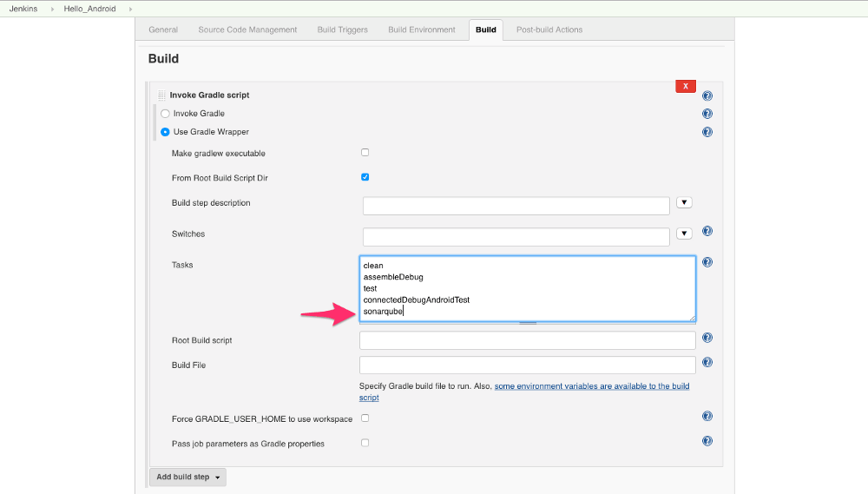The image size is (868, 494).
Task: Show help for Force GRADLE_USER_HOME option
Action: click(x=707, y=417)
